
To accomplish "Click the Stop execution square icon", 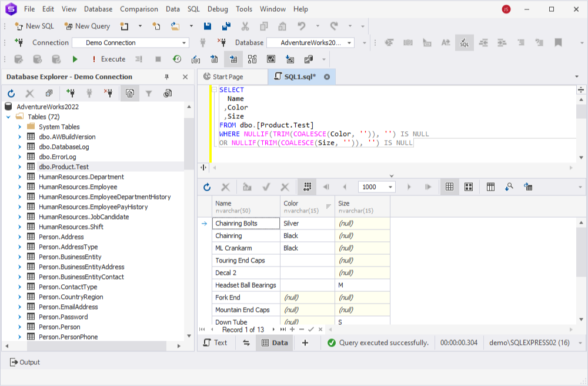I will (x=158, y=59).
